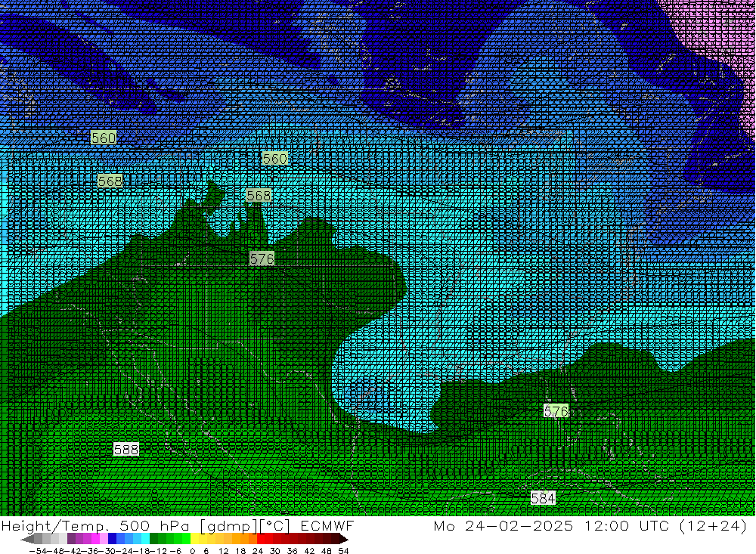This screenshot has height=554, width=756.
Task: Click the 'Mo 24-02-2025' date text
Action: (503, 525)
